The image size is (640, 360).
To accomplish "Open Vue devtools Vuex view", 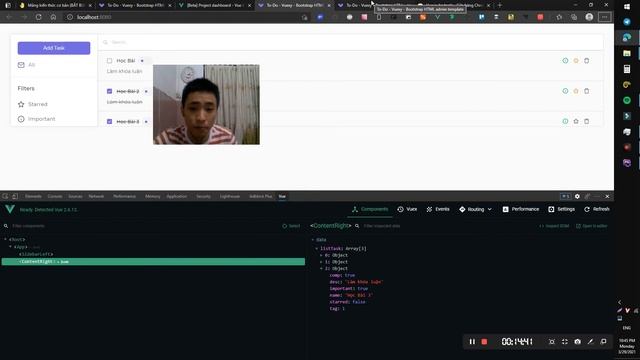I will [407, 209].
